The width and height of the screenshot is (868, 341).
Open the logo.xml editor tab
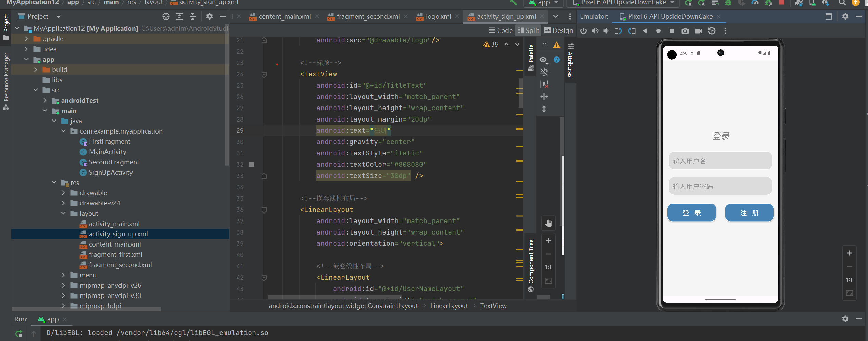438,16
